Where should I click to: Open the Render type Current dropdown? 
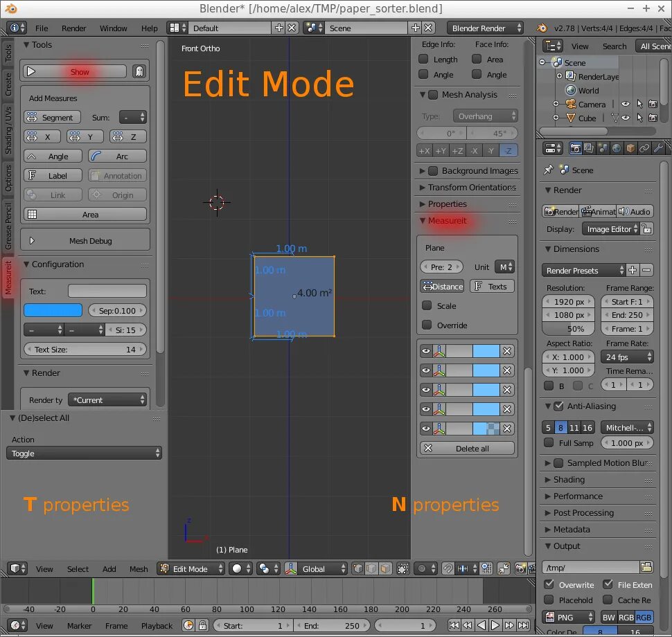(107, 400)
